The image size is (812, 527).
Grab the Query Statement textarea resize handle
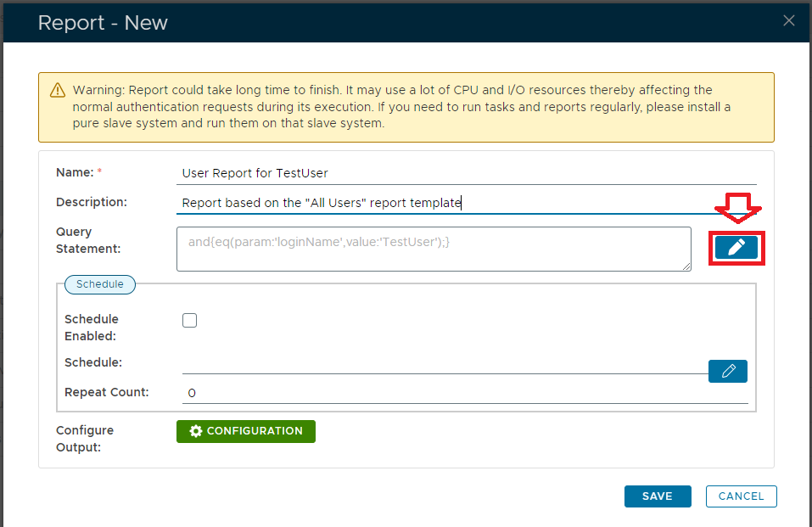pos(686,266)
